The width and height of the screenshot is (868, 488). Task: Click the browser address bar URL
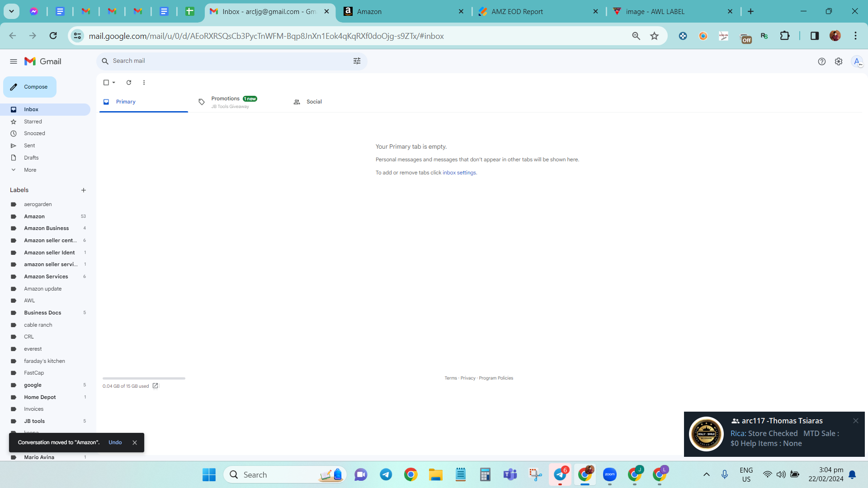[266, 36]
